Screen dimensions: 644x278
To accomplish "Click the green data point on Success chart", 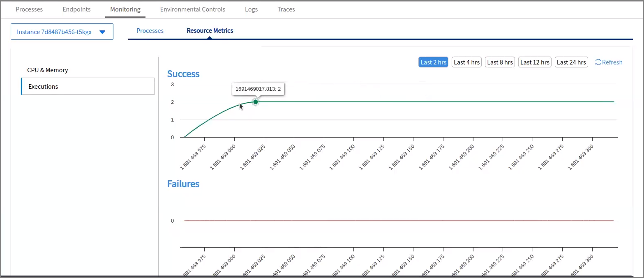I will (x=256, y=102).
